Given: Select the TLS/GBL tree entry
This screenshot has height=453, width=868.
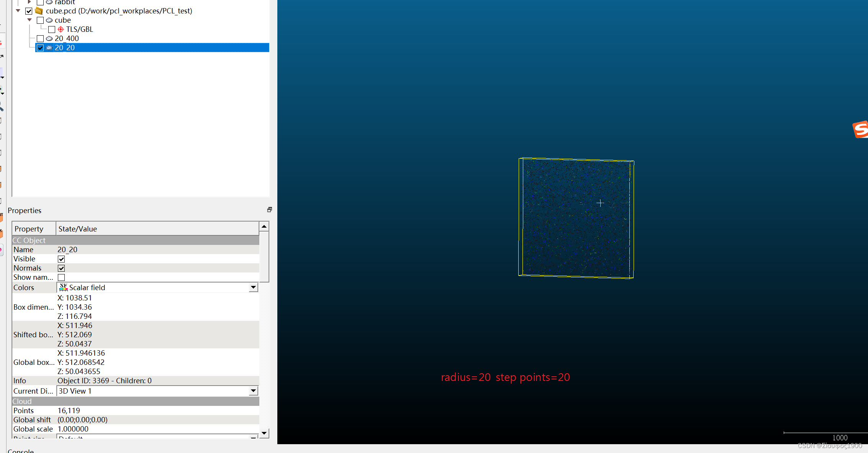Looking at the screenshot, I should (79, 29).
